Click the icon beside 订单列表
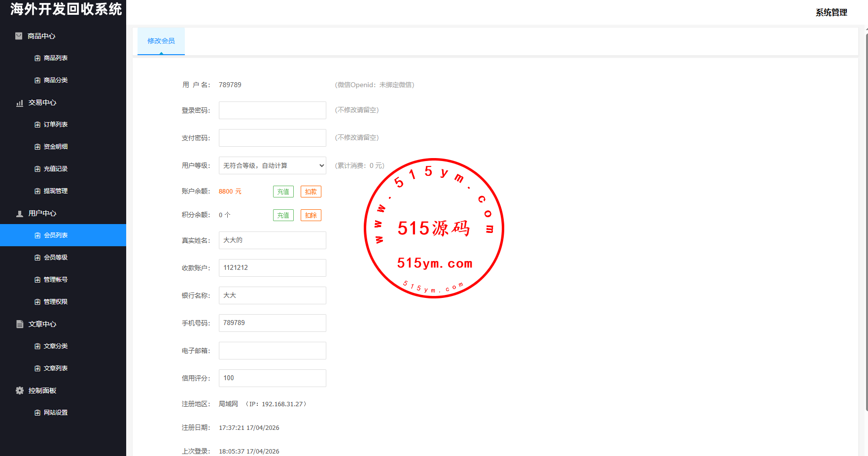Screen dimensions: 868x456 coord(37,125)
